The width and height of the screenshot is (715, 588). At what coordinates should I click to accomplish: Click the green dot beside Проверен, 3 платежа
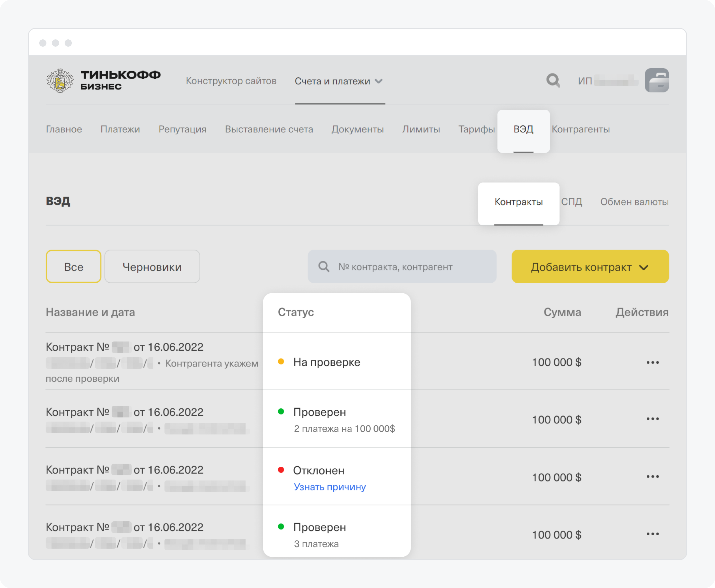click(x=281, y=526)
